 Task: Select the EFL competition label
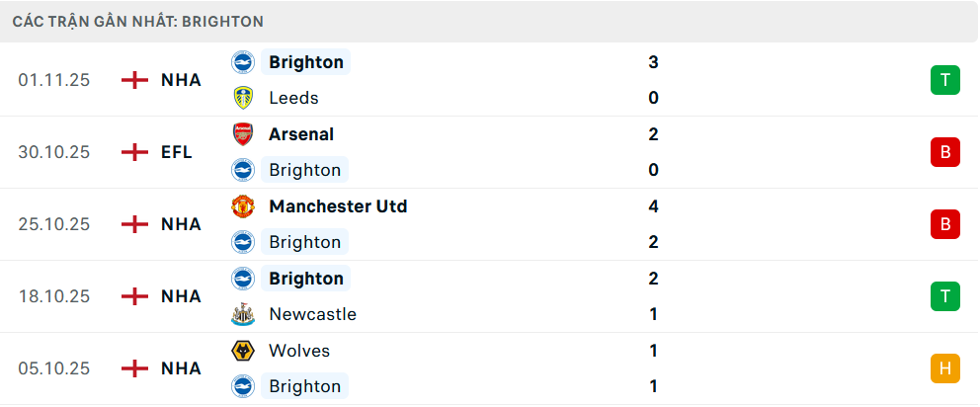pos(177,152)
